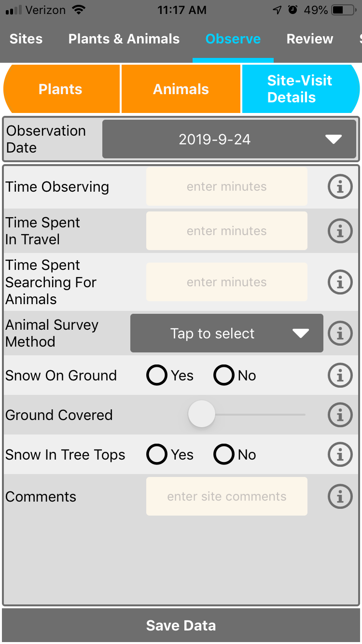The image size is (362, 644).
Task: Open the orange Animals section
Action: (181, 89)
